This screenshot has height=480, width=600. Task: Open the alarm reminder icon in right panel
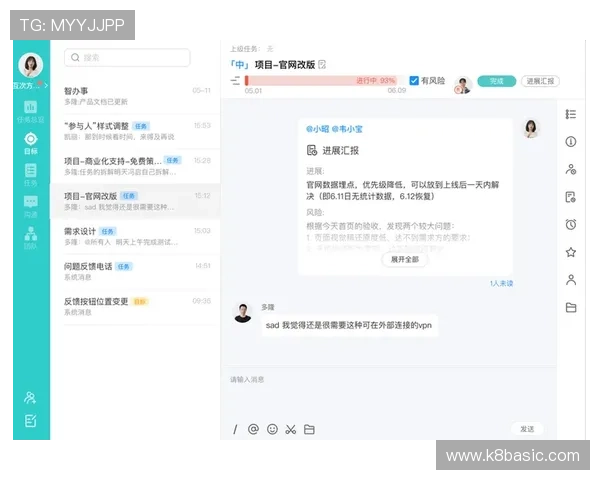[x=571, y=224]
